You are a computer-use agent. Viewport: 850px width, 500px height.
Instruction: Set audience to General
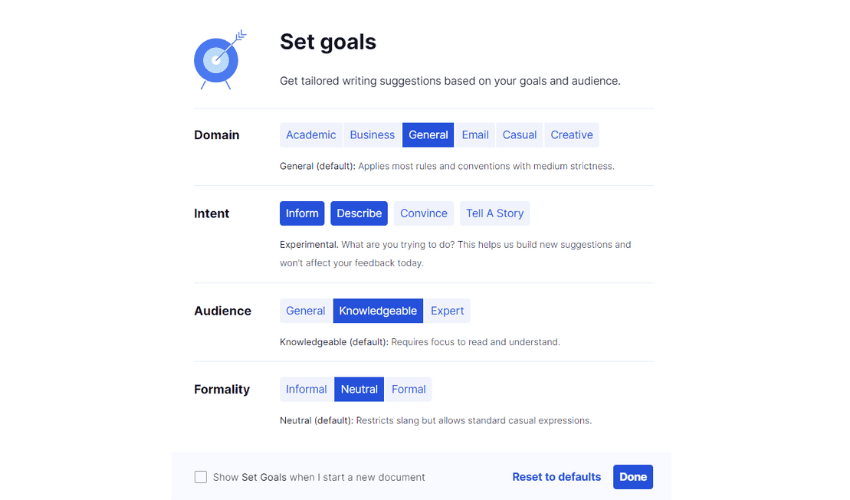(305, 311)
